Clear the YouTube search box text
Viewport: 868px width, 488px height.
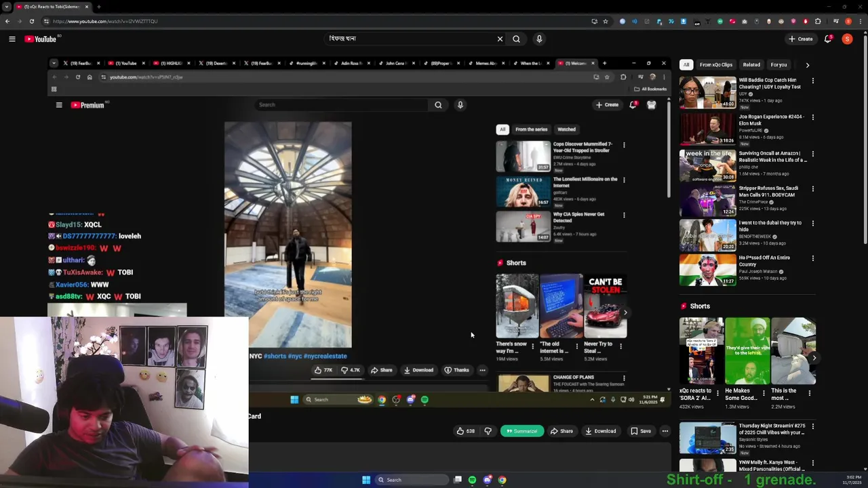pyautogui.click(x=500, y=39)
